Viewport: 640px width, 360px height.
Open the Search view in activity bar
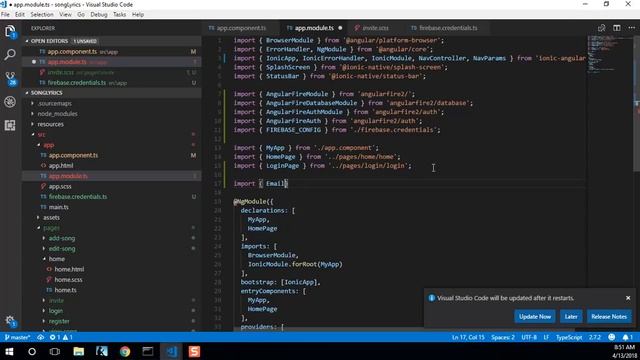[10, 54]
